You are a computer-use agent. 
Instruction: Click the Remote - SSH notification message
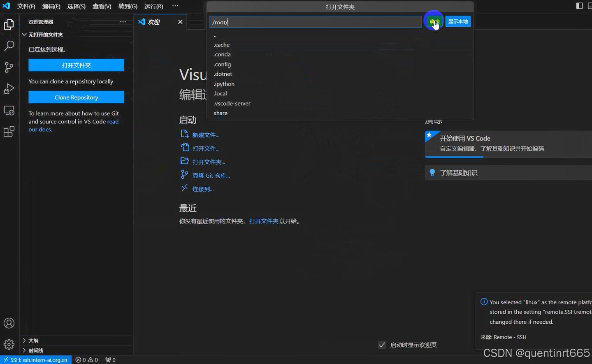pos(540,312)
